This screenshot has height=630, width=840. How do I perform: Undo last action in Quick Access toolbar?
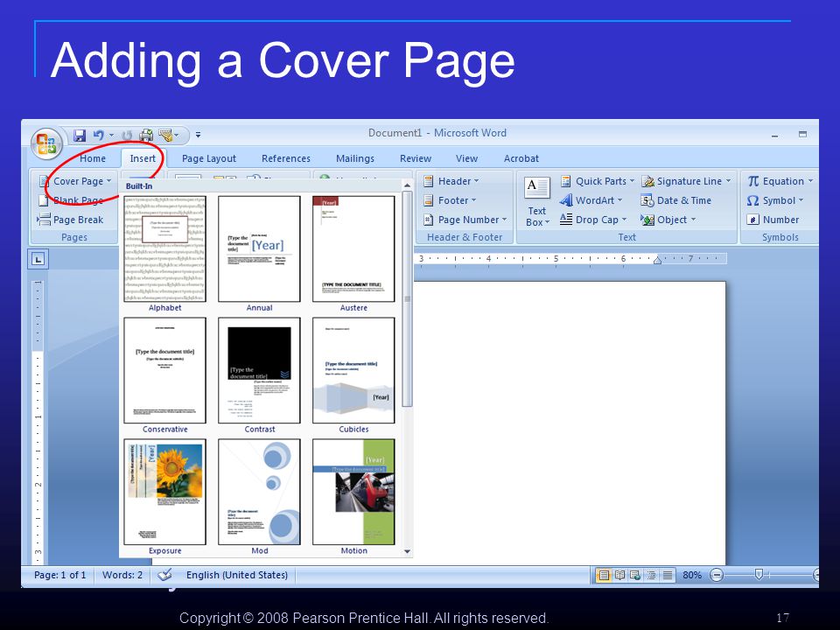[99, 136]
